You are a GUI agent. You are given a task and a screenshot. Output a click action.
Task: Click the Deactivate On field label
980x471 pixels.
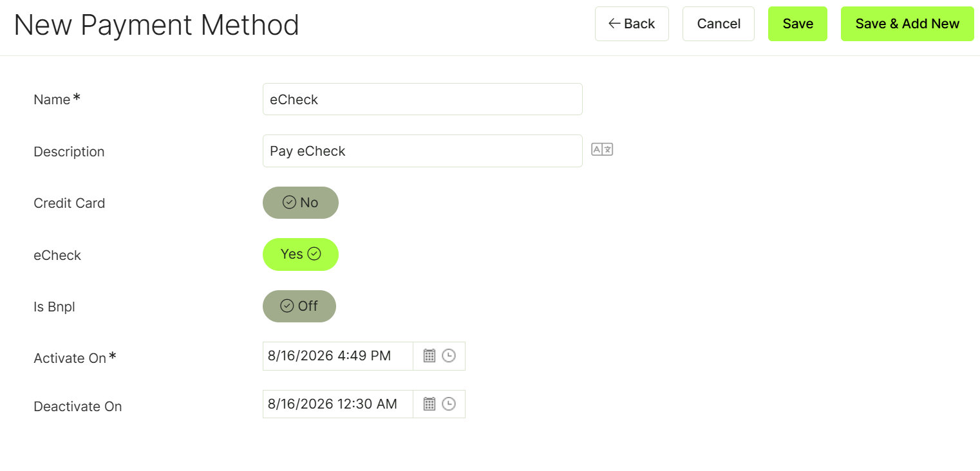click(77, 407)
